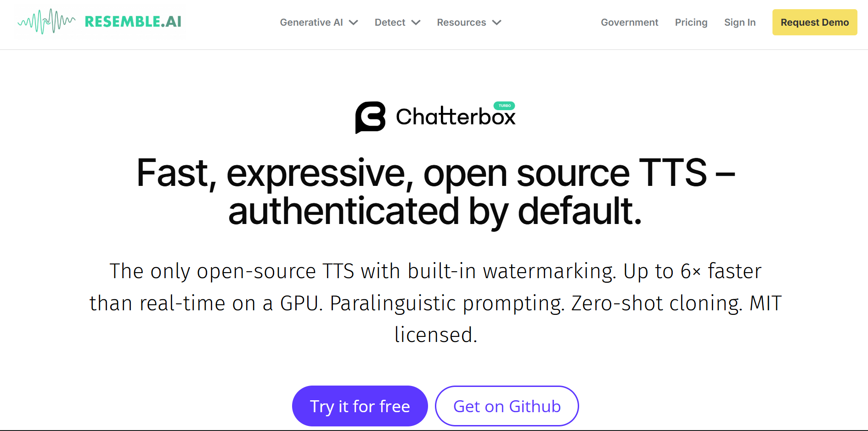This screenshot has width=868, height=431.
Task: Click the Chatterbox speech-bubble logo icon
Action: [370, 118]
